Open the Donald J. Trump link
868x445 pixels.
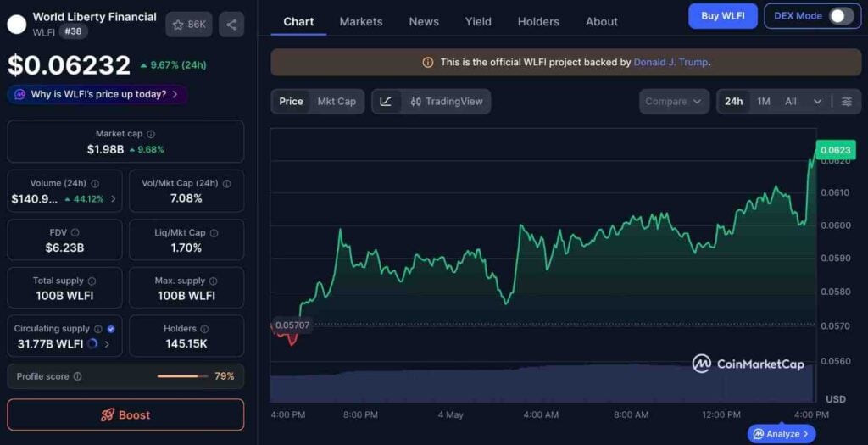tap(670, 63)
